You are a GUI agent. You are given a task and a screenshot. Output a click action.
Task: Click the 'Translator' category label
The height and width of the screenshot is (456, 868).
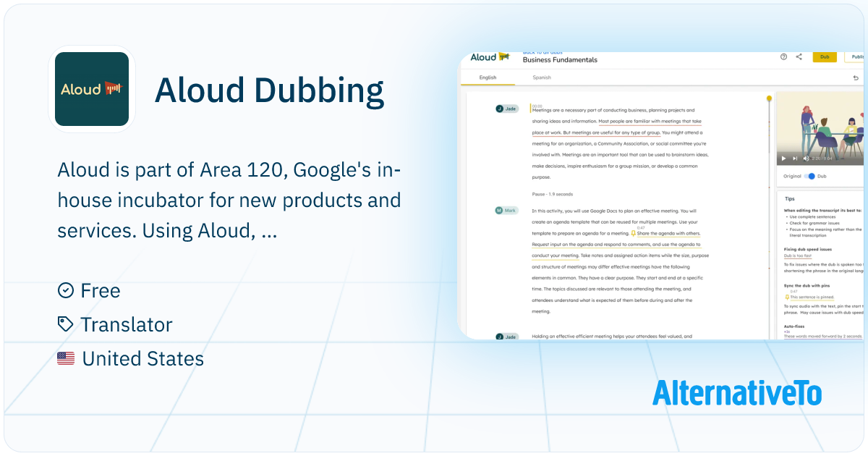coord(127,324)
